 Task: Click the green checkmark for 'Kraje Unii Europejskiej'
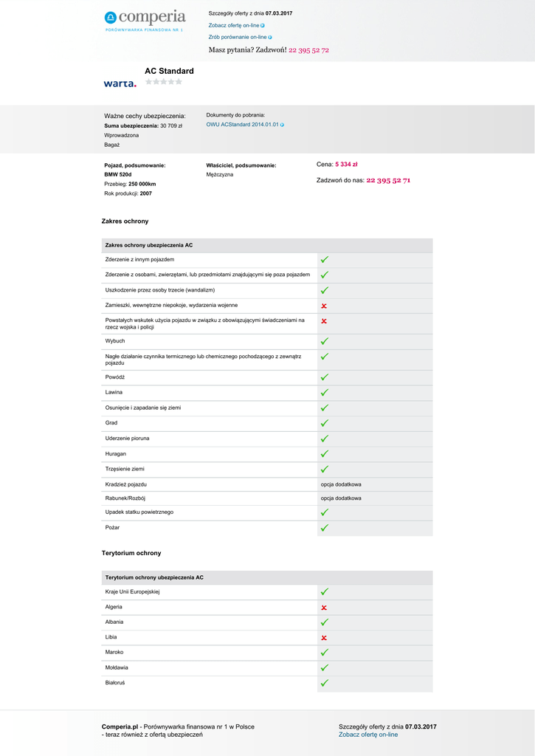point(325,592)
